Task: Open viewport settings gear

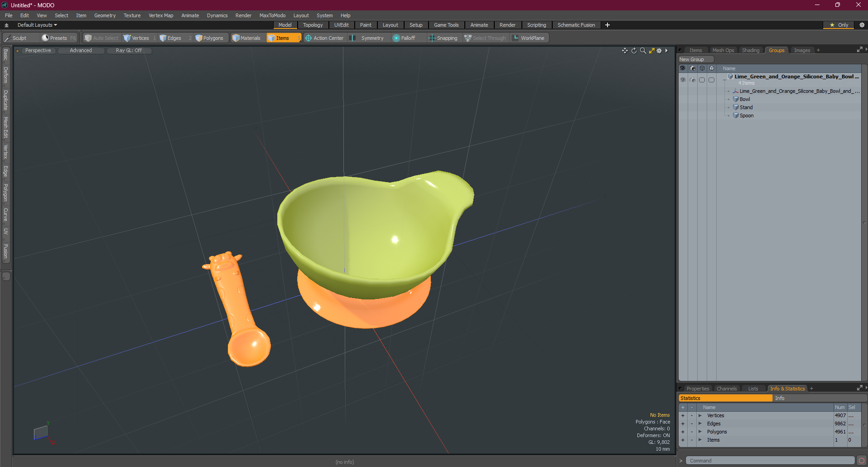Action: 659,51
